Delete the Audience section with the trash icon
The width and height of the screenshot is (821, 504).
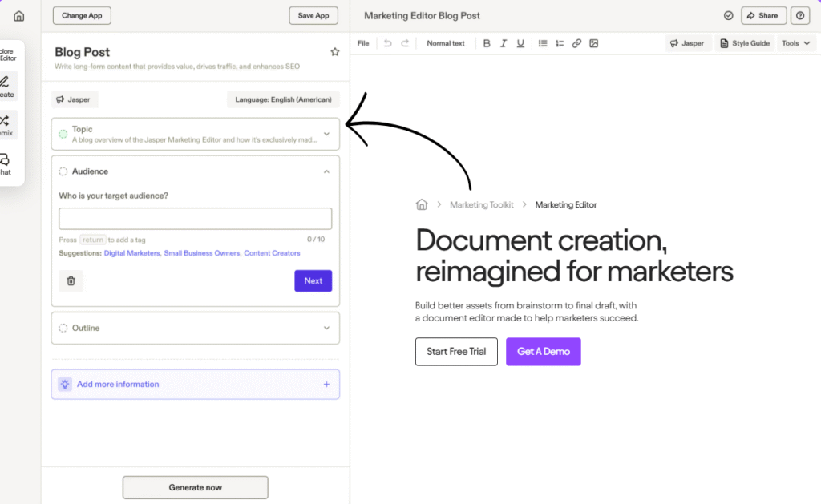[x=71, y=281]
